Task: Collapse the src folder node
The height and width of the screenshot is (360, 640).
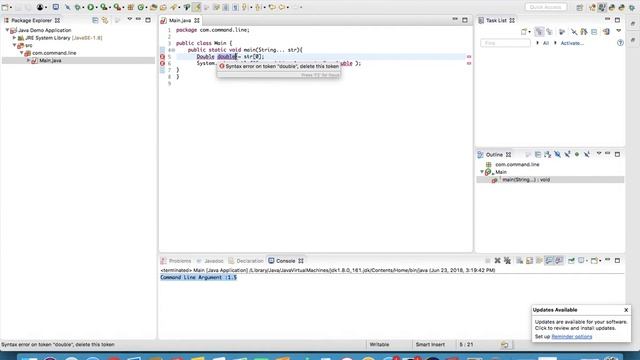Action: tap(14, 45)
